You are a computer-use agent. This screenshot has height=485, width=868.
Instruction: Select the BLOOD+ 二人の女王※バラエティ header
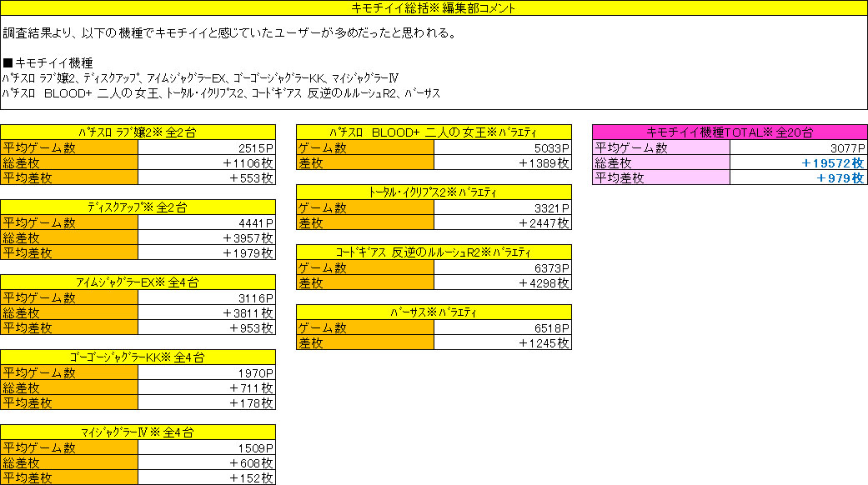[434, 132]
